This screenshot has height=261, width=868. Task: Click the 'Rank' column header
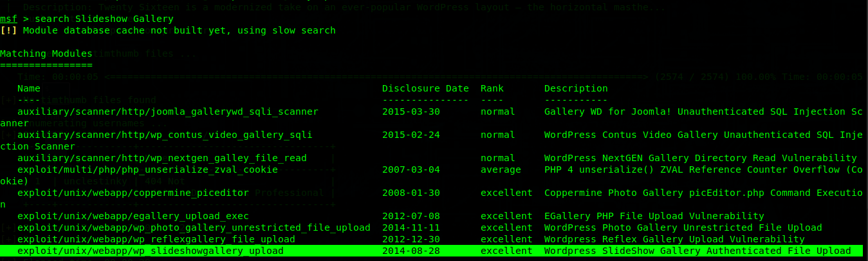pos(492,88)
